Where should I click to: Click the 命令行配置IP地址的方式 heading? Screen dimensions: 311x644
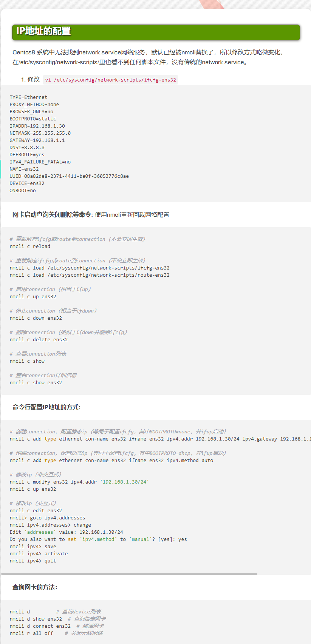click(46, 407)
